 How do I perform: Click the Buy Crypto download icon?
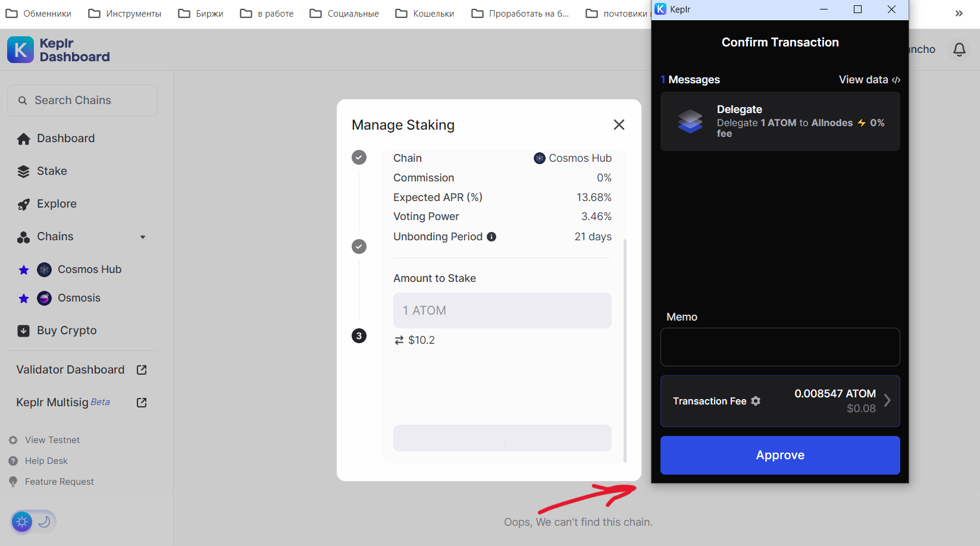coord(23,331)
